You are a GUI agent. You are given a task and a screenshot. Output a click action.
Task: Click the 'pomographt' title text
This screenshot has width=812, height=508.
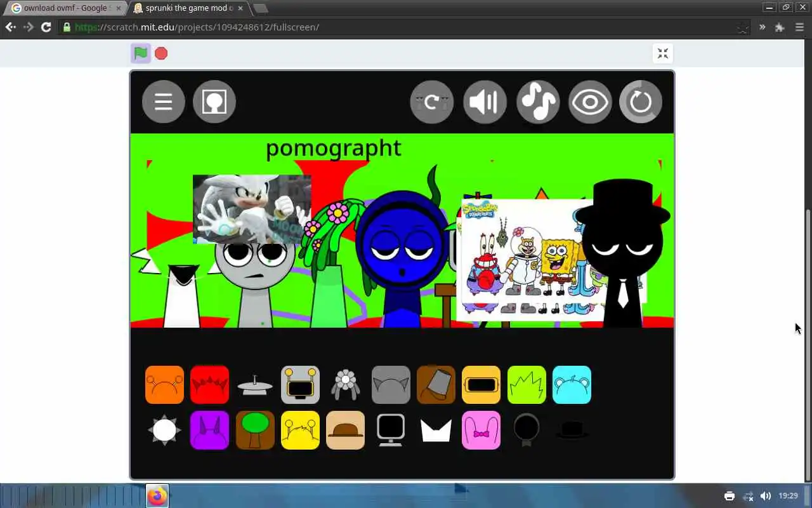tap(333, 148)
